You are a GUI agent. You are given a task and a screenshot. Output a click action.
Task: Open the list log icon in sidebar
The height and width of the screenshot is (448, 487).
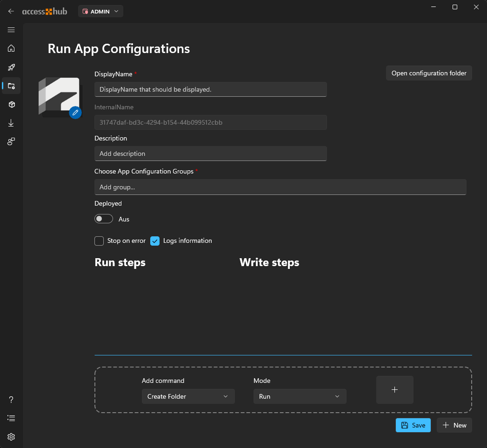(11, 418)
